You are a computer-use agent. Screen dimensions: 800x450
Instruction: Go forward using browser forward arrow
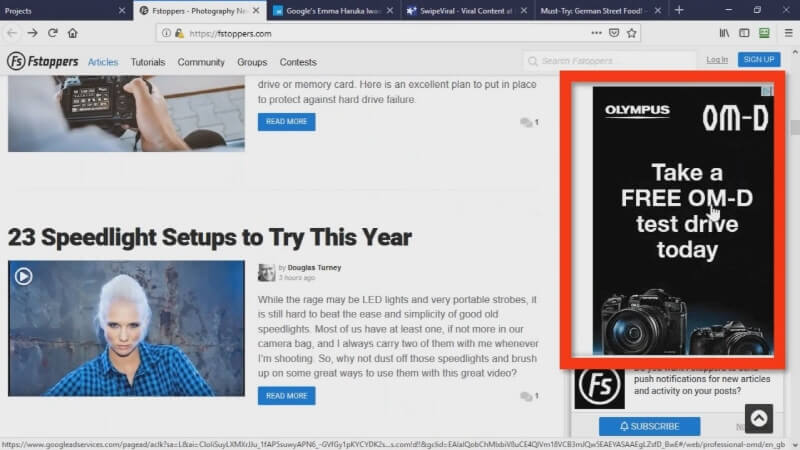(33, 33)
